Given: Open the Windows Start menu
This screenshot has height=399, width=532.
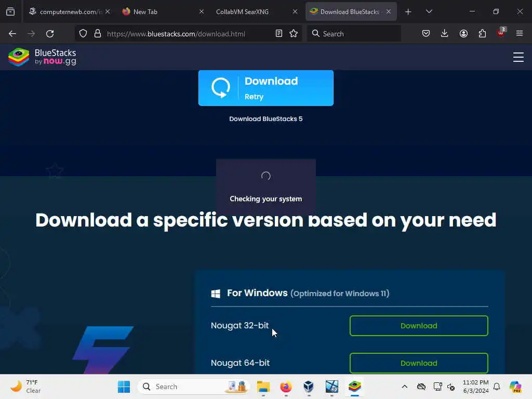Looking at the screenshot, I should 124,387.
